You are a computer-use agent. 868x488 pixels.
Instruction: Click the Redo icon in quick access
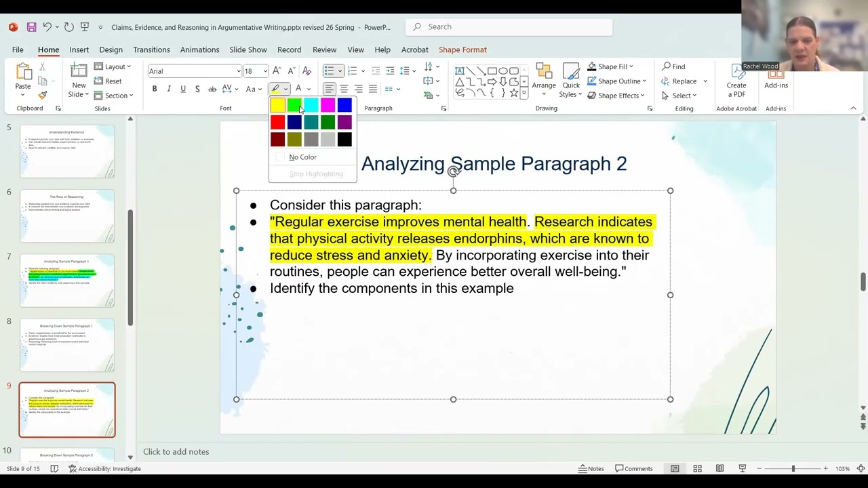68,27
